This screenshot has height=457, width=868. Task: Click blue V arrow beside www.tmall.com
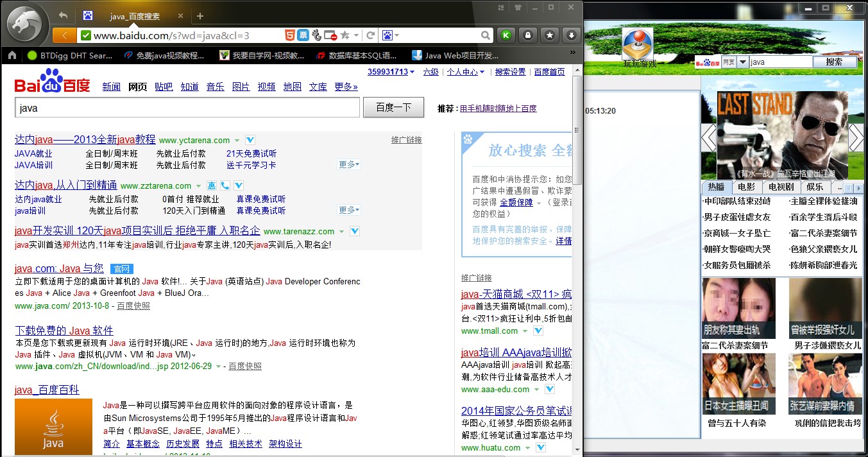pyautogui.click(x=538, y=331)
